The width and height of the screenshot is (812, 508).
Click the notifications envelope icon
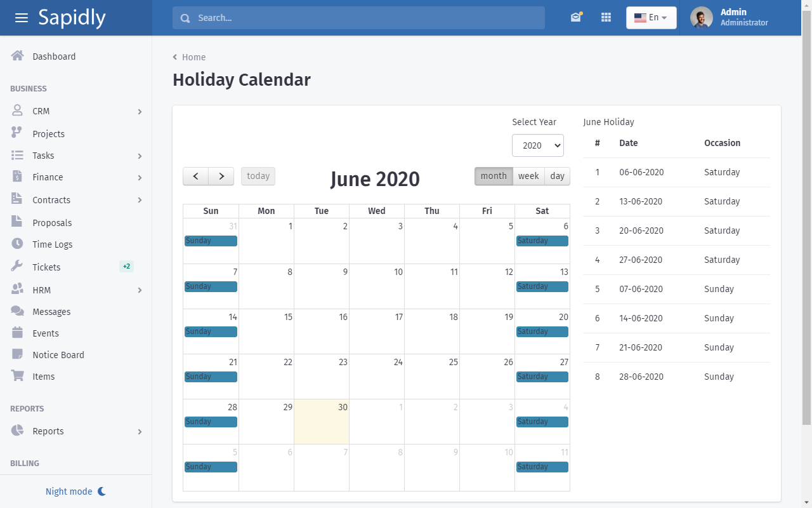(575, 18)
